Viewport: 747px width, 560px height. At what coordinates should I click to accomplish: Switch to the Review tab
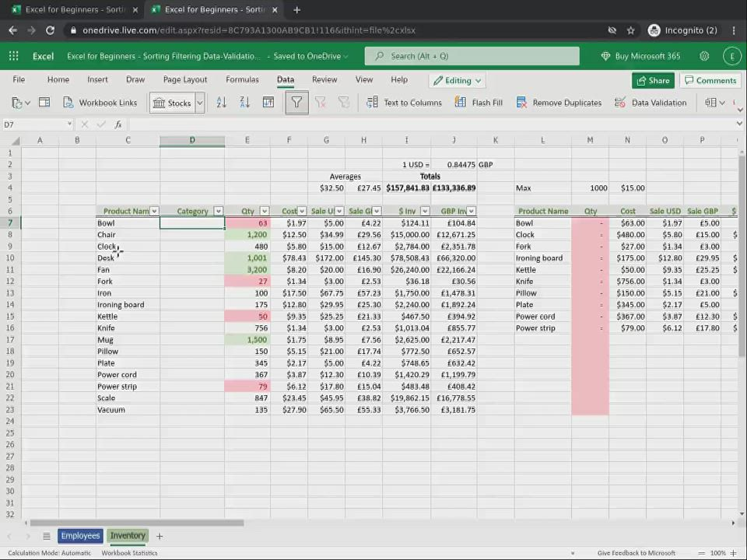tap(324, 79)
